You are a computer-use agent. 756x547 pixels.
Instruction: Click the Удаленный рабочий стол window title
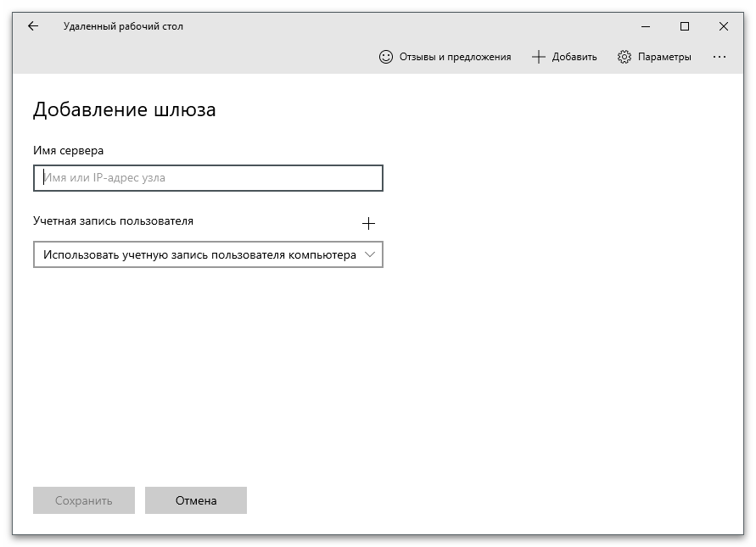pyautogui.click(x=123, y=26)
